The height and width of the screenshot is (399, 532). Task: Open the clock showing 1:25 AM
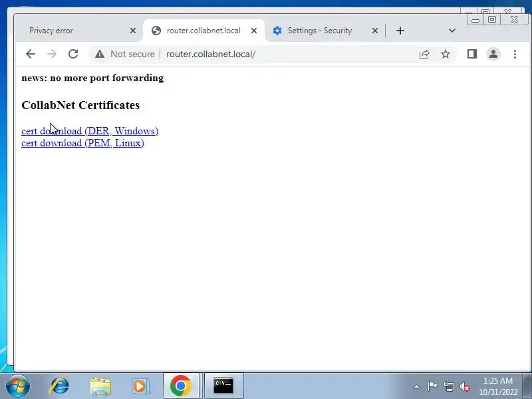point(498,386)
